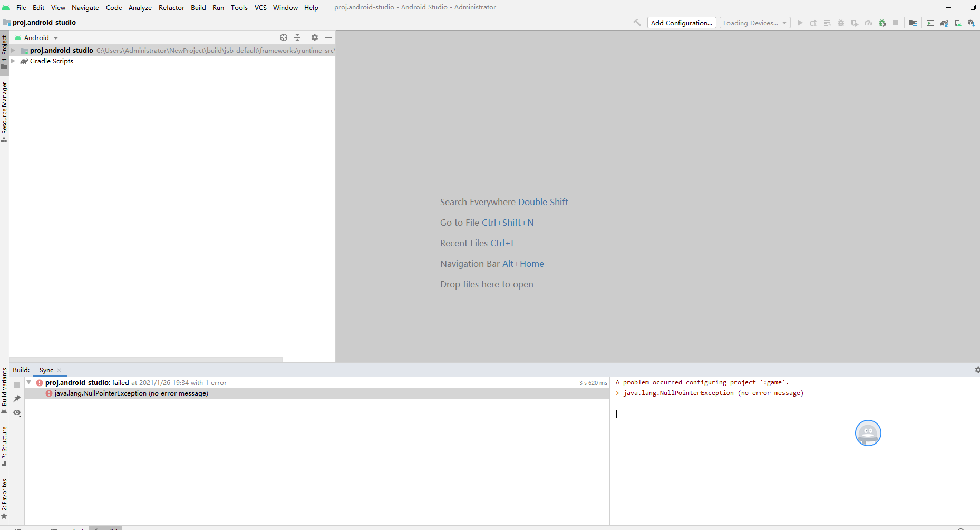Open the Build menu

(198, 7)
